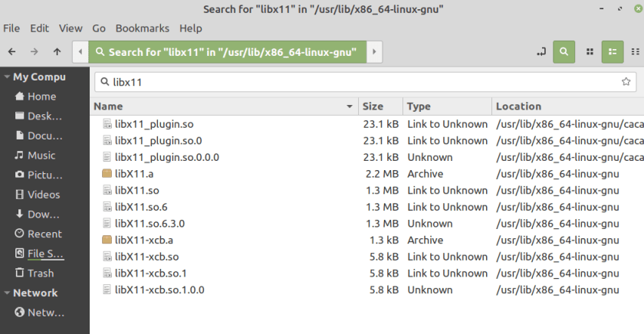Select the libX11.so.6 link icon
The width and height of the screenshot is (644, 334).
107,207
